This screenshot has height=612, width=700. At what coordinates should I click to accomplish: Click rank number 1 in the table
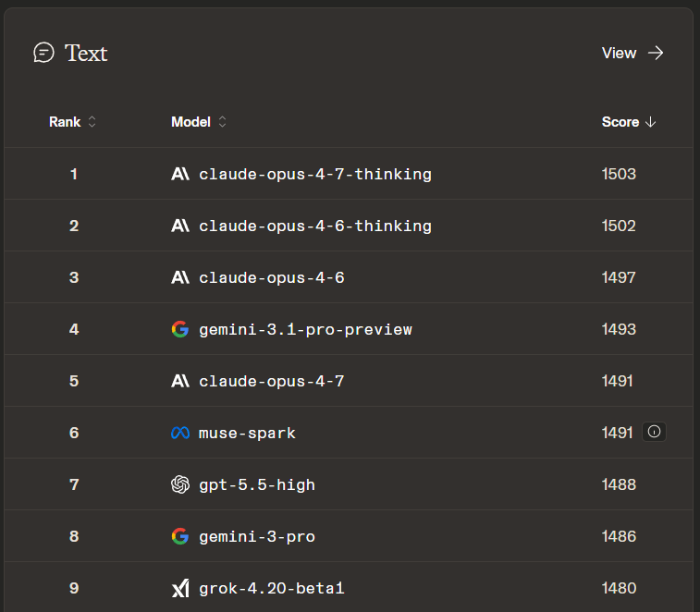74,174
